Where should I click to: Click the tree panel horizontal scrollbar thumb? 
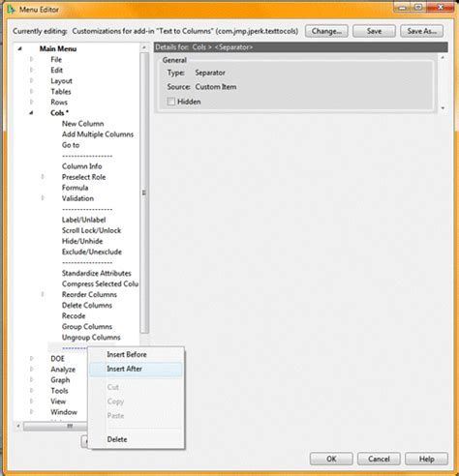point(55,426)
